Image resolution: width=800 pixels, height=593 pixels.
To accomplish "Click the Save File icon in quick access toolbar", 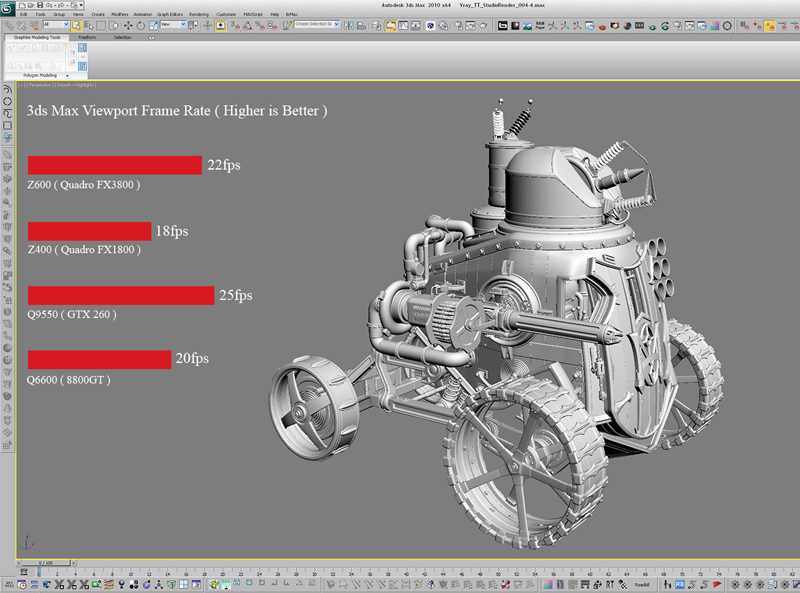I will 40,5.
